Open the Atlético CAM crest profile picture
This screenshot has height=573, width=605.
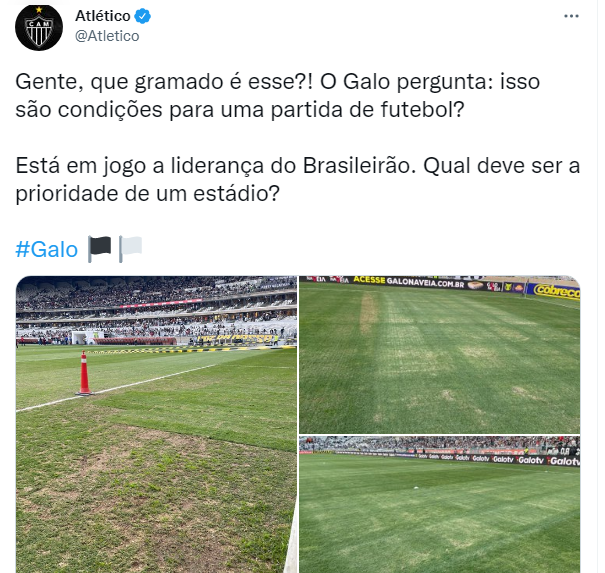(x=39, y=27)
